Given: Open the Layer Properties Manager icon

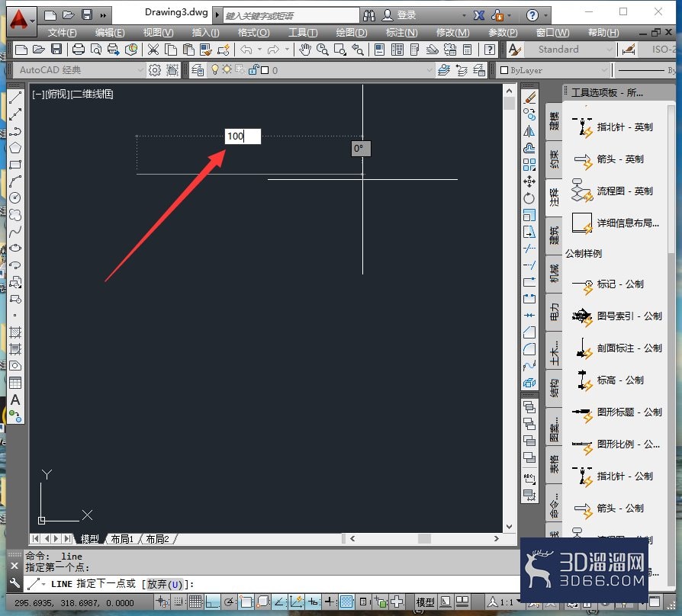Looking at the screenshot, I should point(198,70).
